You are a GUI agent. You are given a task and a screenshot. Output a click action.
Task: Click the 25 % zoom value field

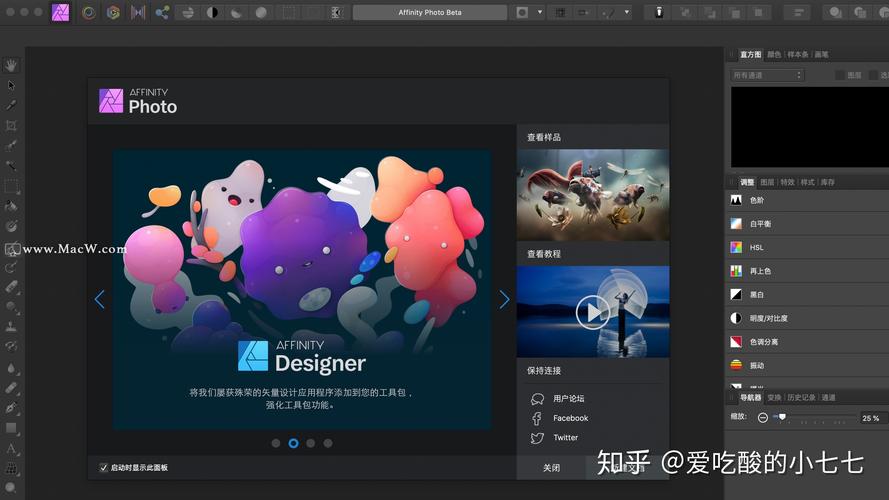click(x=874, y=418)
